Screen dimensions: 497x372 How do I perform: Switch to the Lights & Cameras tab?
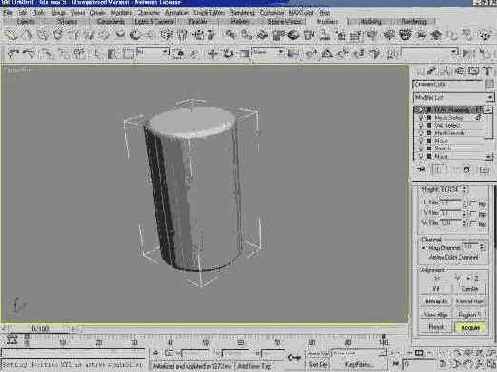click(x=154, y=22)
